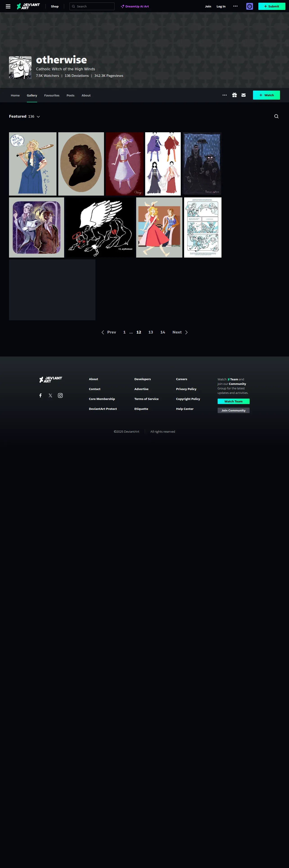The height and width of the screenshot is (868, 289).
Task: Open the oval silhouette portrait thumbnail
Action: point(81,164)
